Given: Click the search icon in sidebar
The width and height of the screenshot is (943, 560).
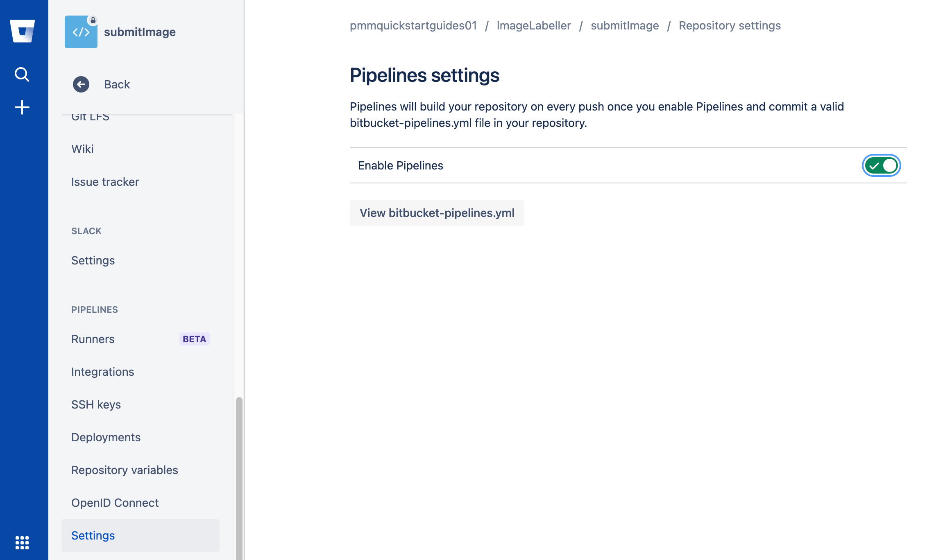Looking at the screenshot, I should pyautogui.click(x=22, y=74).
